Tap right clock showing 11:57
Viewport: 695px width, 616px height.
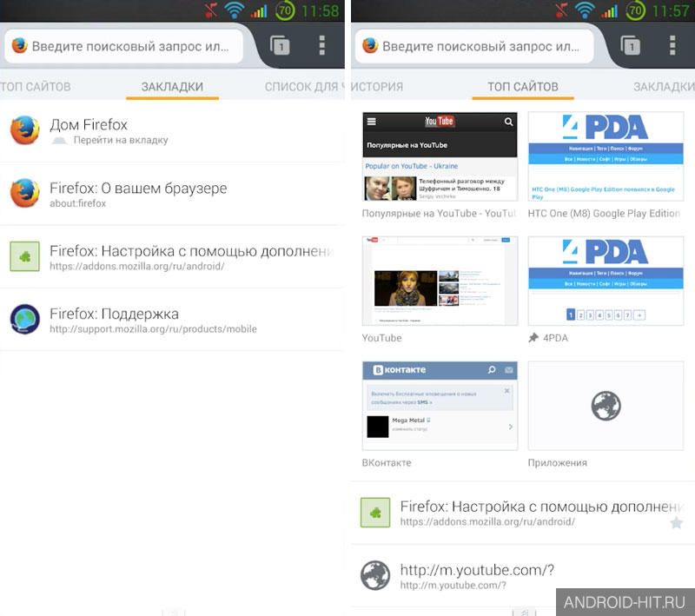[670, 10]
